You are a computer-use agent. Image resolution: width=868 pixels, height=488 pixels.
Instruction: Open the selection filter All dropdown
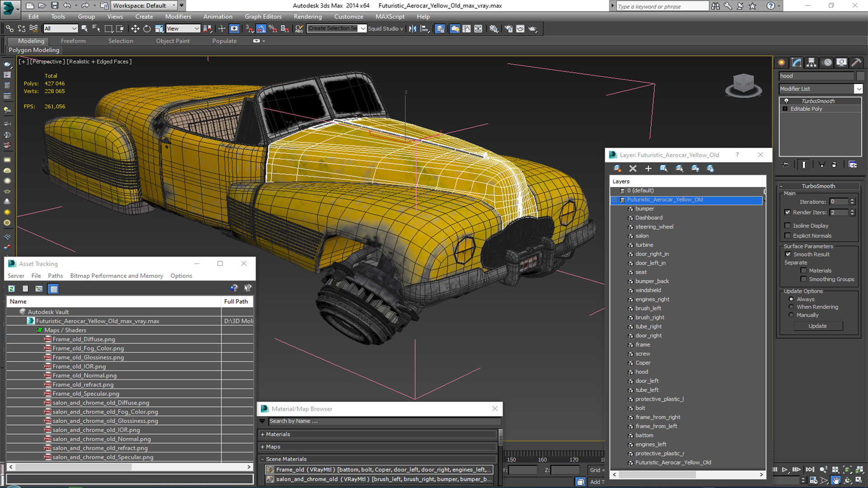coord(61,28)
